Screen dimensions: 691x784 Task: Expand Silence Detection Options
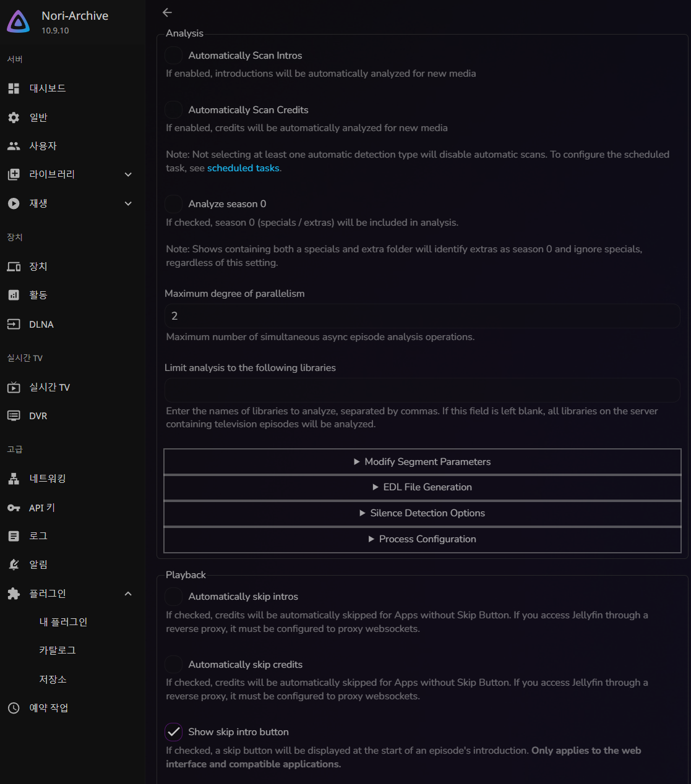coord(423,513)
